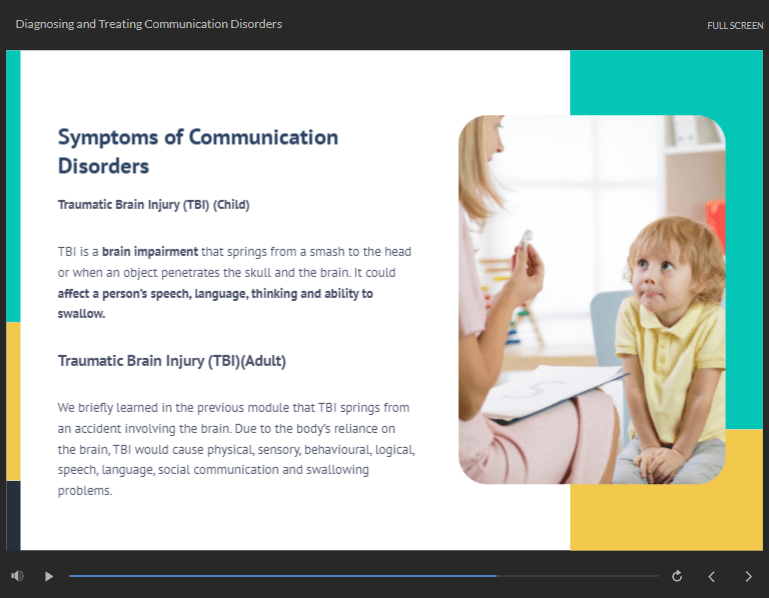Click the course title Diagnosing and Treating Communication Disorders
The height and width of the screenshot is (598, 769).
tap(149, 24)
